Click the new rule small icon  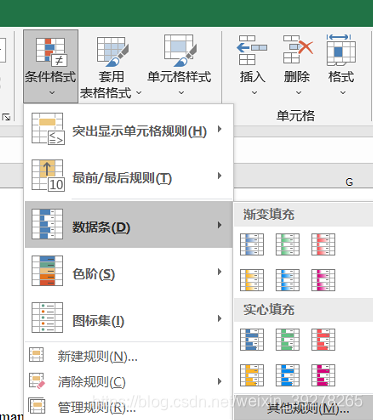tap(36, 354)
